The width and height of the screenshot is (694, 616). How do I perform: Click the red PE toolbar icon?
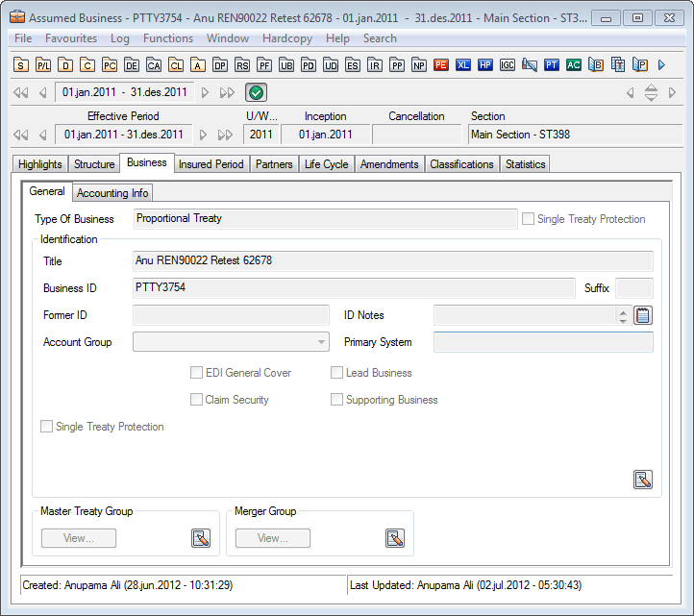click(441, 65)
